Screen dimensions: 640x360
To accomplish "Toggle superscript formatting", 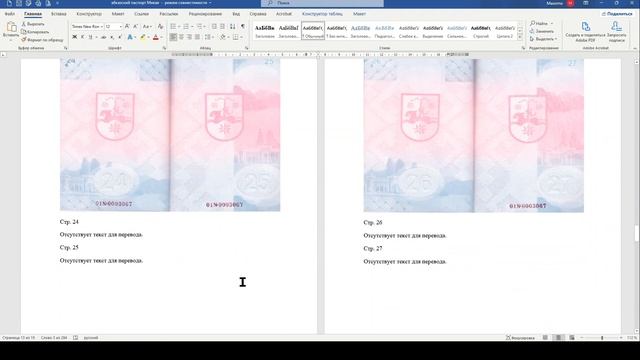I will 120,37.
